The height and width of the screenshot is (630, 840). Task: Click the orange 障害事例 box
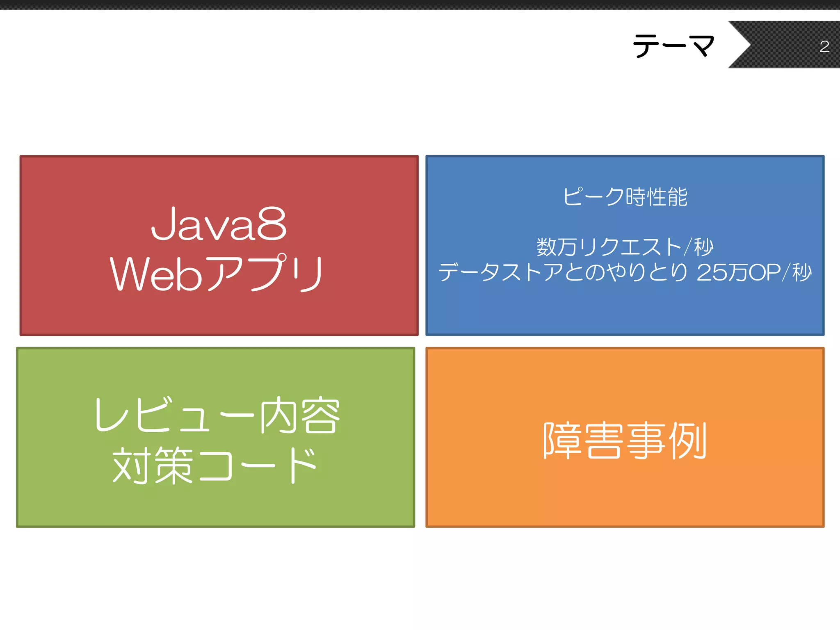pos(625,437)
